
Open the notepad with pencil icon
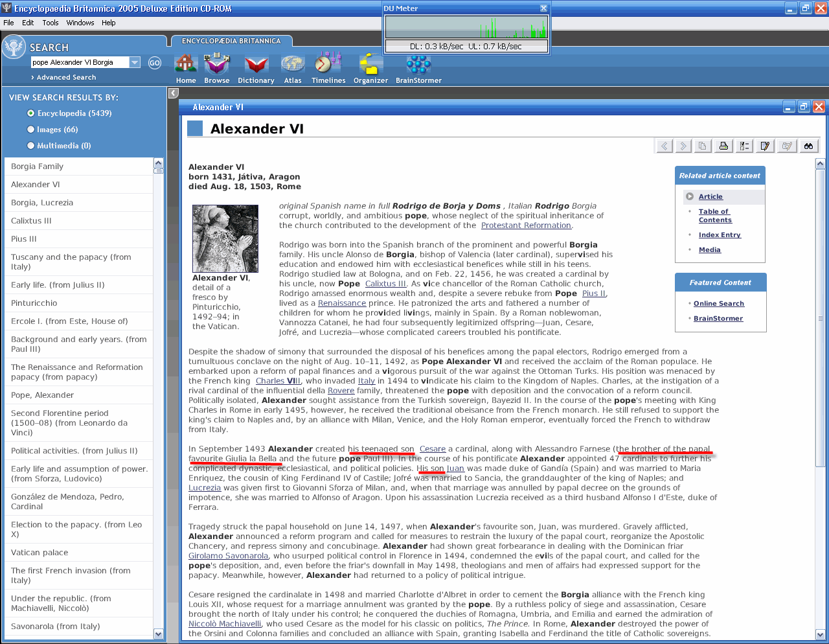(765, 146)
